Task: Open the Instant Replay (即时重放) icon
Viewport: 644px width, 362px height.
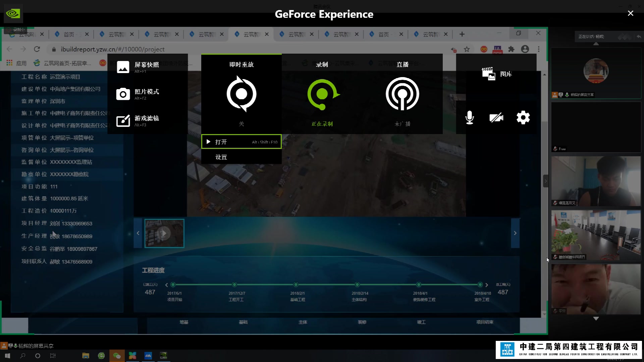Action: (x=241, y=94)
